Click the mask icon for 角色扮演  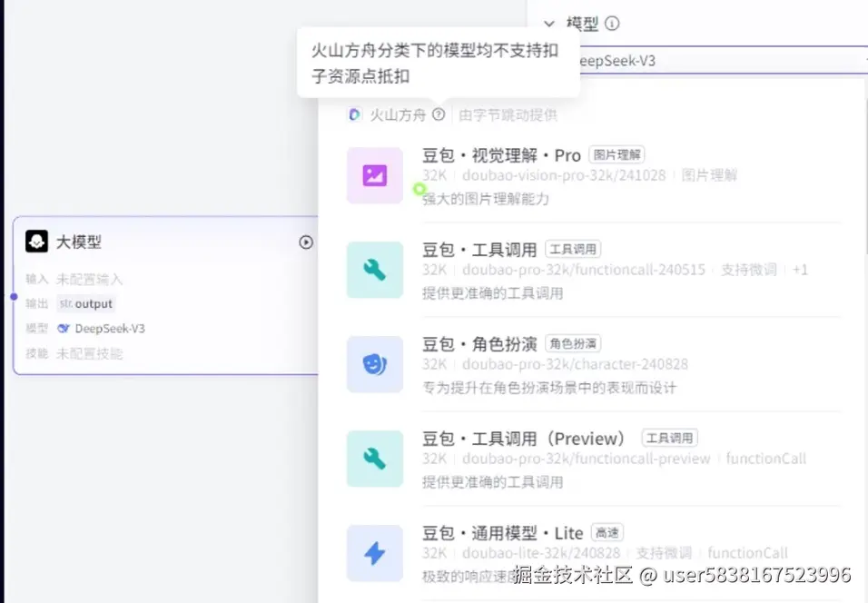tap(375, 364)
